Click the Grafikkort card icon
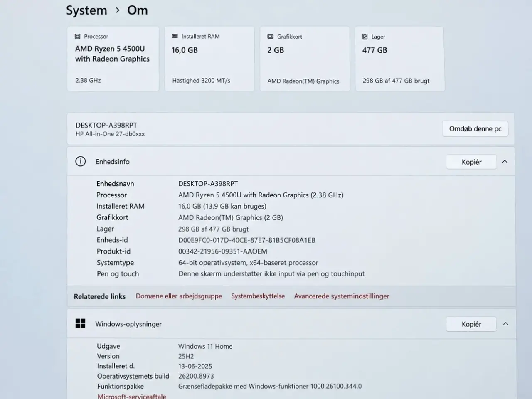This screenshot has height=399, width=532. (270, 37)
